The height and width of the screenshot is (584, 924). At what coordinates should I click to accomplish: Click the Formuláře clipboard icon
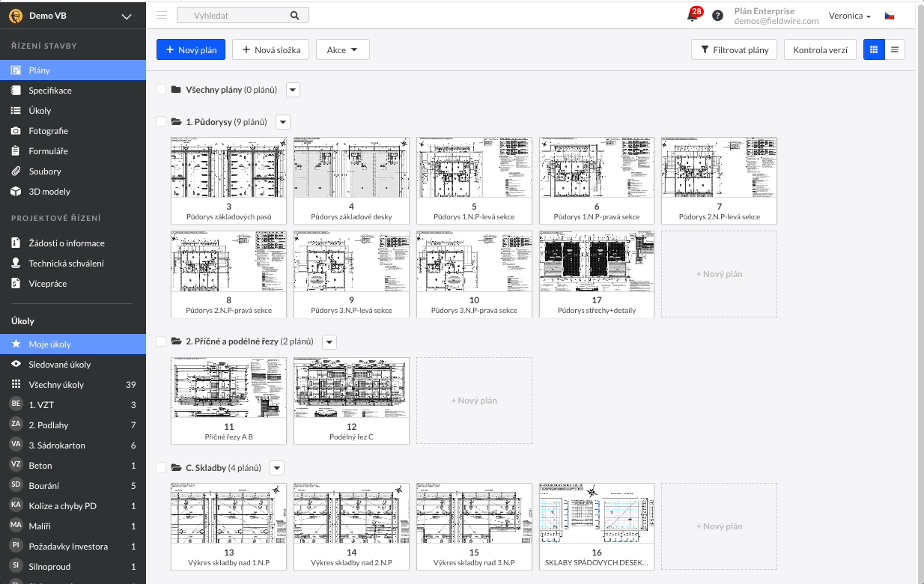pyautogui.click(x=15, y=151)
